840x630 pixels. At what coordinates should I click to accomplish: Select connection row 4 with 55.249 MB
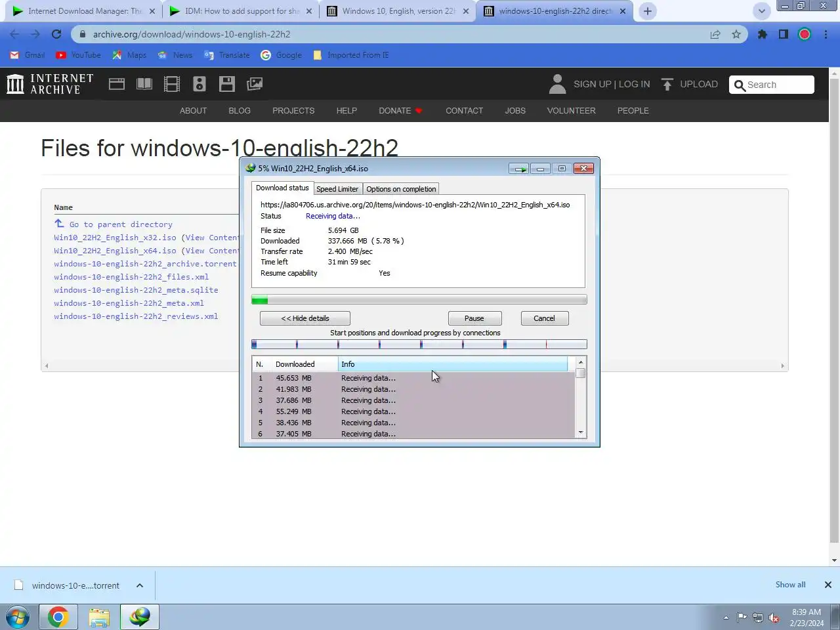413,411
